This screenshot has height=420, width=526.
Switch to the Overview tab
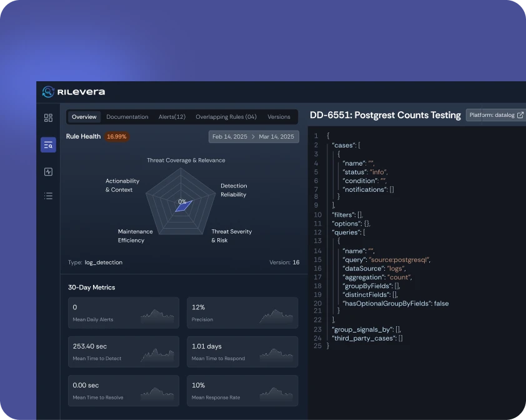tap(84, 117)
